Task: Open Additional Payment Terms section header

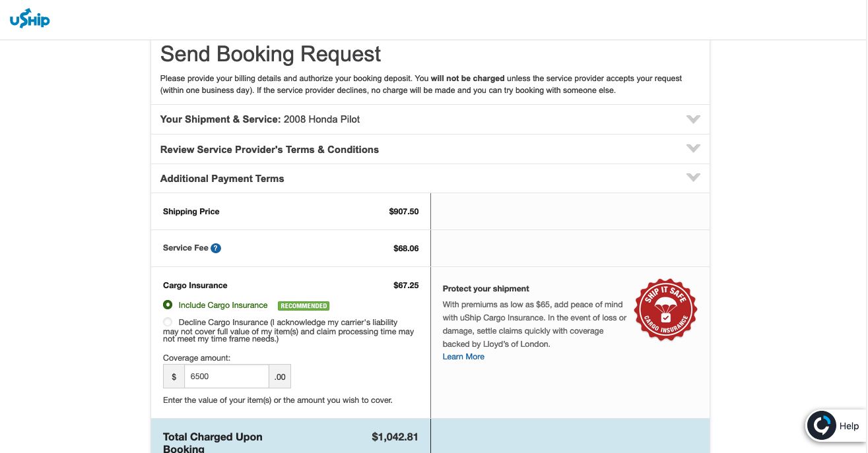Action: [430, 179]
